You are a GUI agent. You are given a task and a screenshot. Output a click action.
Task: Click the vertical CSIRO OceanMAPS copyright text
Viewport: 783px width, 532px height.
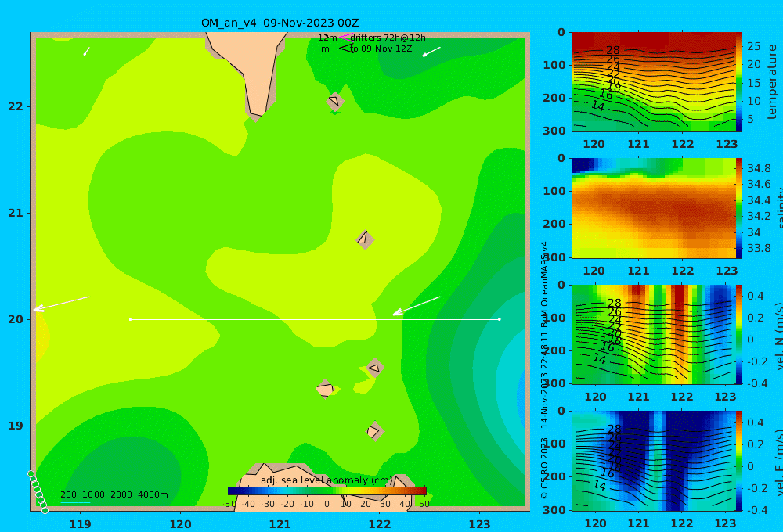[x=545, y=370]
